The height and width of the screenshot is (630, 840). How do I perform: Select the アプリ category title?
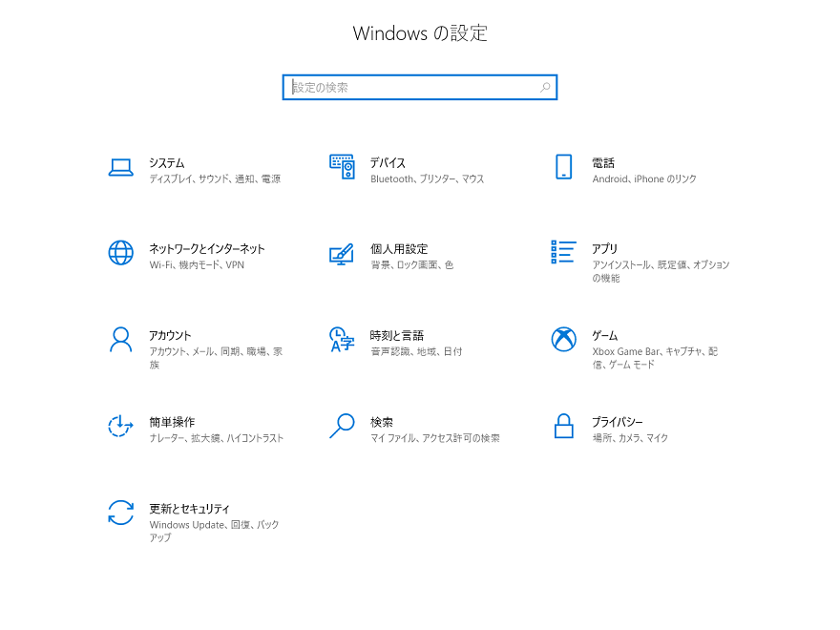tap(605, 249)
